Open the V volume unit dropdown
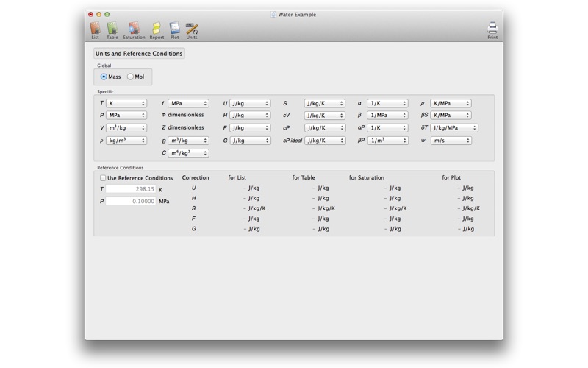This screenshot has width=588, height=368. [x=126, y=128]
